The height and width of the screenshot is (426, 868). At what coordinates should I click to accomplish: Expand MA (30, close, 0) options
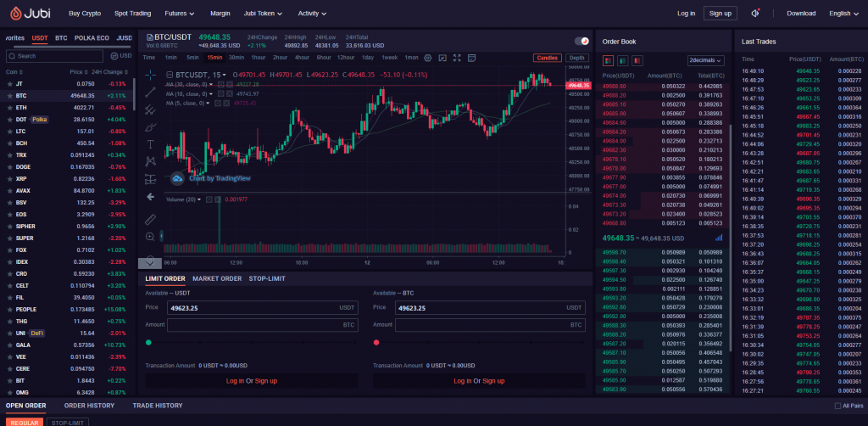[x=211, y=84]
